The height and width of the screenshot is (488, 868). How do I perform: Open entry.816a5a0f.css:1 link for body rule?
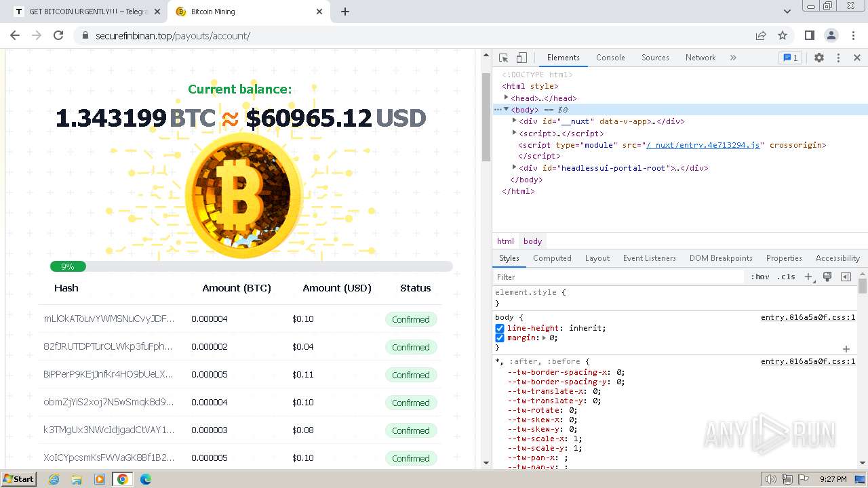[808, 317]
